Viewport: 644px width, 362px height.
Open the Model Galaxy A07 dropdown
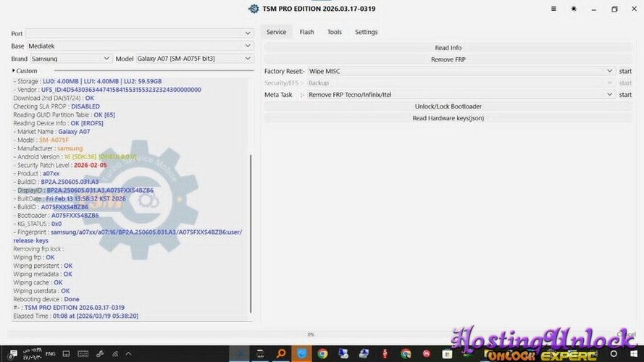(x=248, y=58)
